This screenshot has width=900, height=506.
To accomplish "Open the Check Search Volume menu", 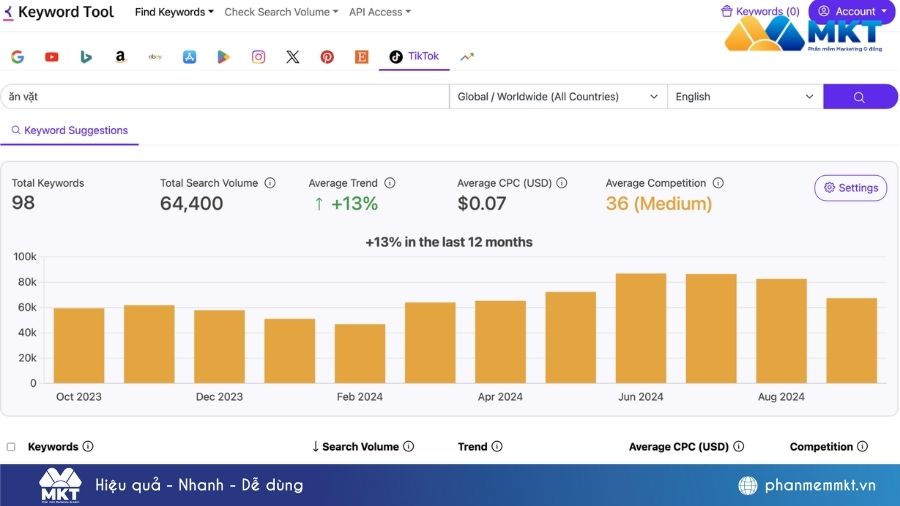I will click(x=282, y=12).
